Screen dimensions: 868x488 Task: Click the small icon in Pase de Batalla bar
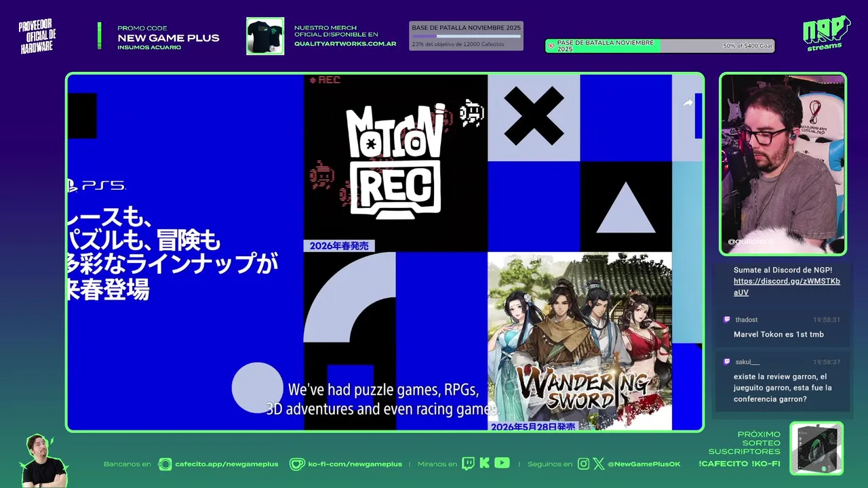551,46
